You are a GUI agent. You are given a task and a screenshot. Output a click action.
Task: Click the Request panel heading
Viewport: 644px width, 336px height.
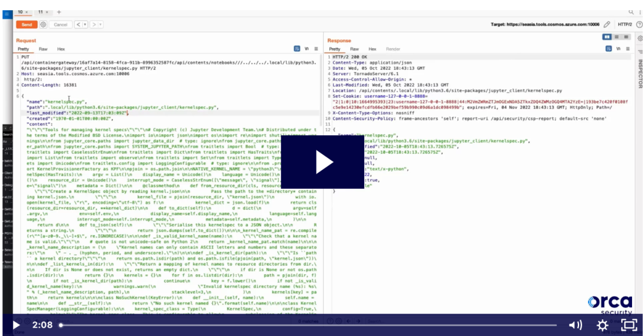pyautogui.click(x=26, y=41)
